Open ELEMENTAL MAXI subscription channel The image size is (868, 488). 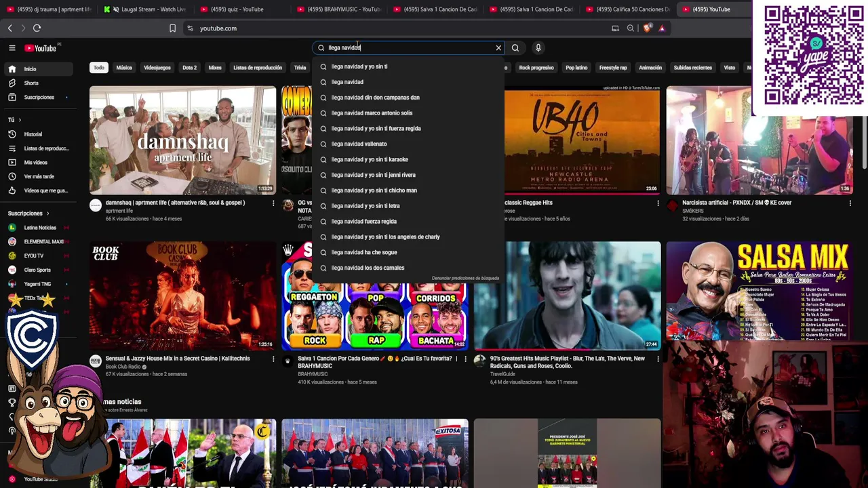[38, 242]
